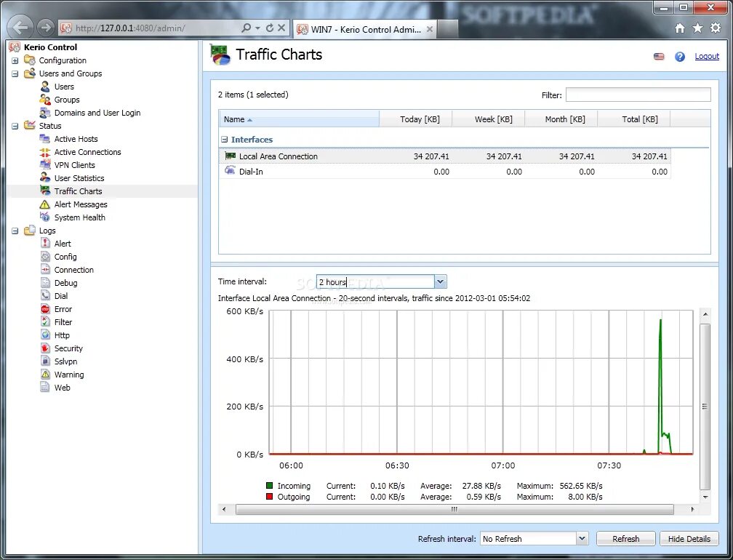Switch to the WIN7 Kerio Control tab
733x560 pixels.
365,29
